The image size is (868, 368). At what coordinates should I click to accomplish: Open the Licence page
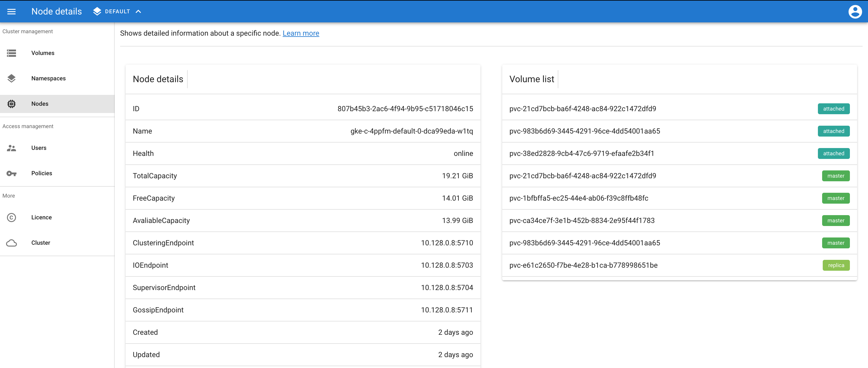click(x=57, y=218)
